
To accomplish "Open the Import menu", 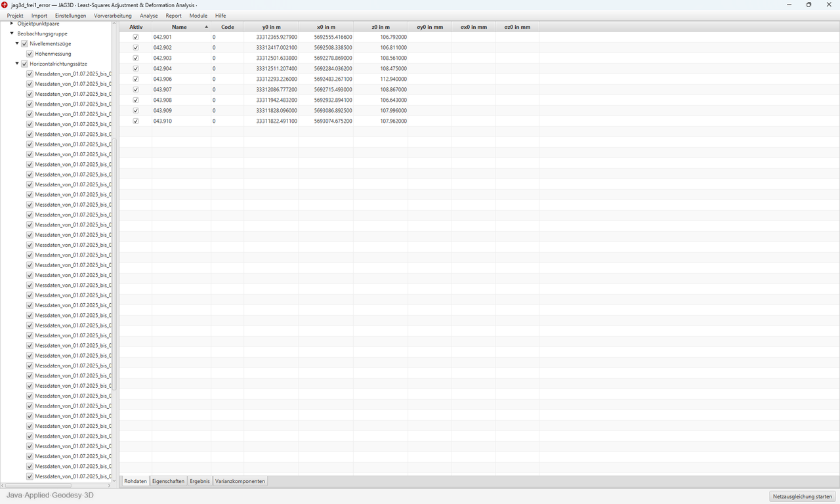I will click(39, 16).
